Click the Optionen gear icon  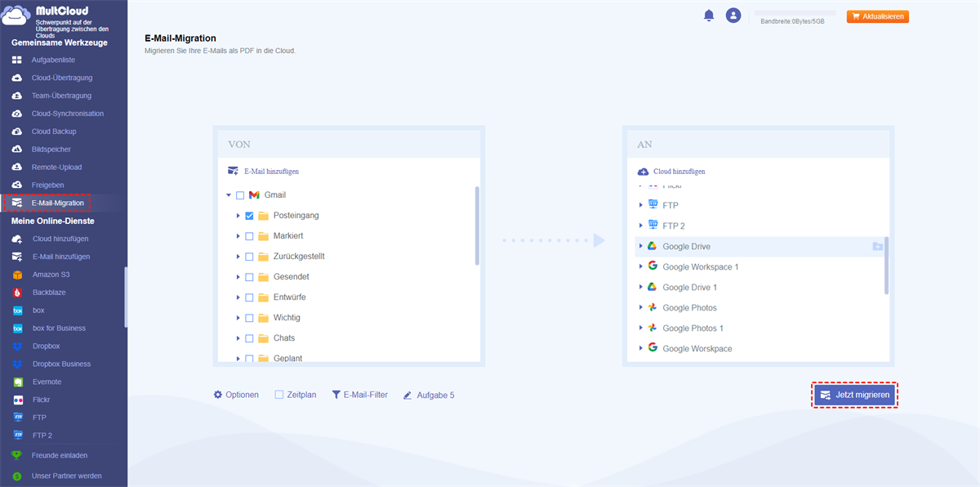218,395
